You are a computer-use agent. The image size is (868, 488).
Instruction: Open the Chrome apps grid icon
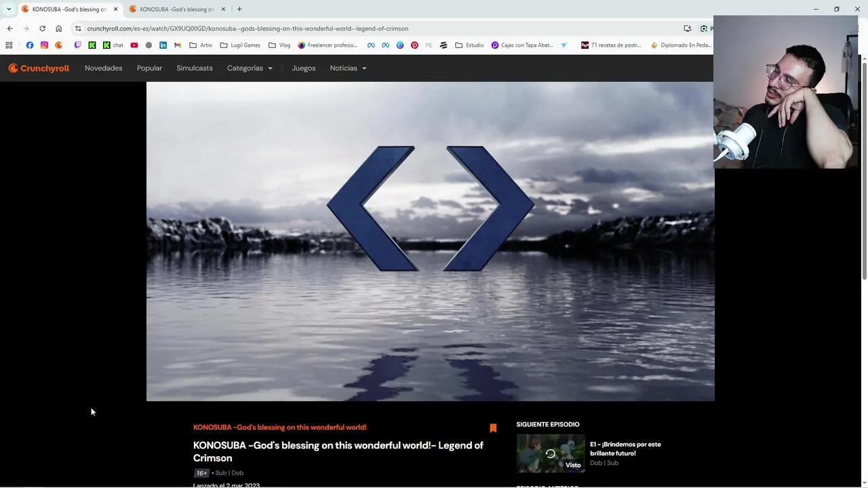pyautogui.click(x=9, y=45)
